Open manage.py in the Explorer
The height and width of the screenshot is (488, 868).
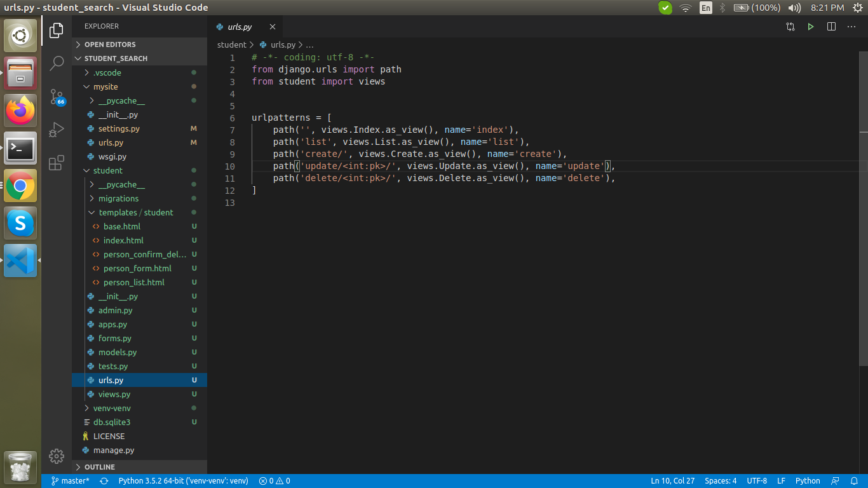click(139, 450)
